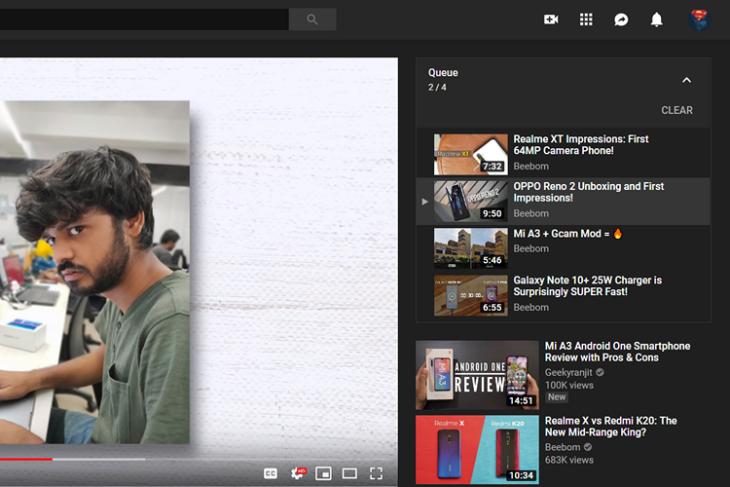Toggle closed captions in player

(x=270, y=473)
